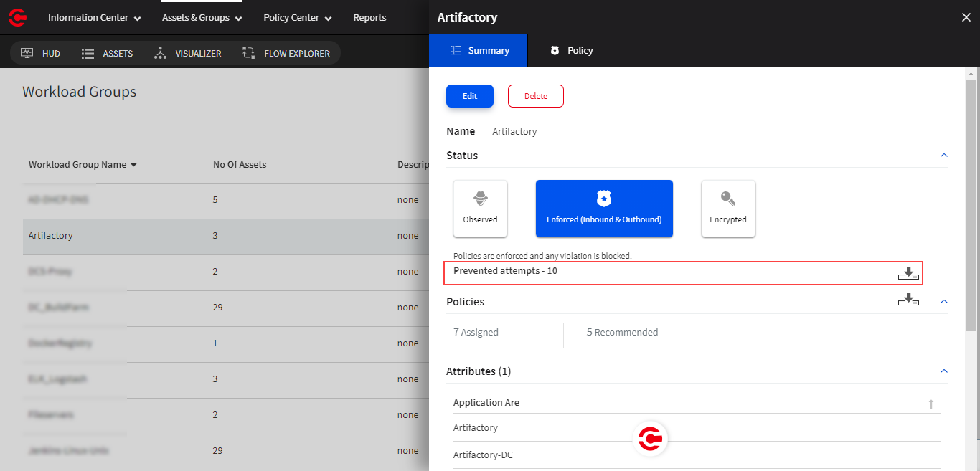
Task: Click the Workload Groups page heading
Action: click(80, 92)
